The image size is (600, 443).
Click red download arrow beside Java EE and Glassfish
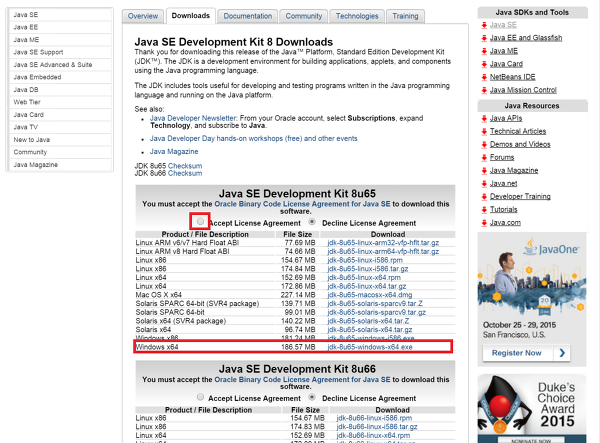coord(484,38)
